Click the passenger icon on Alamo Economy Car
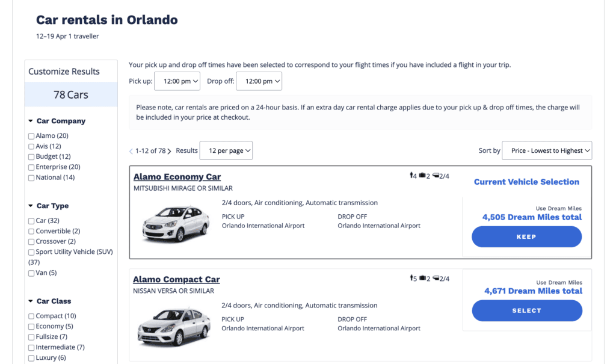The width and height of the screenshot is (616, 364). point(411,176)
